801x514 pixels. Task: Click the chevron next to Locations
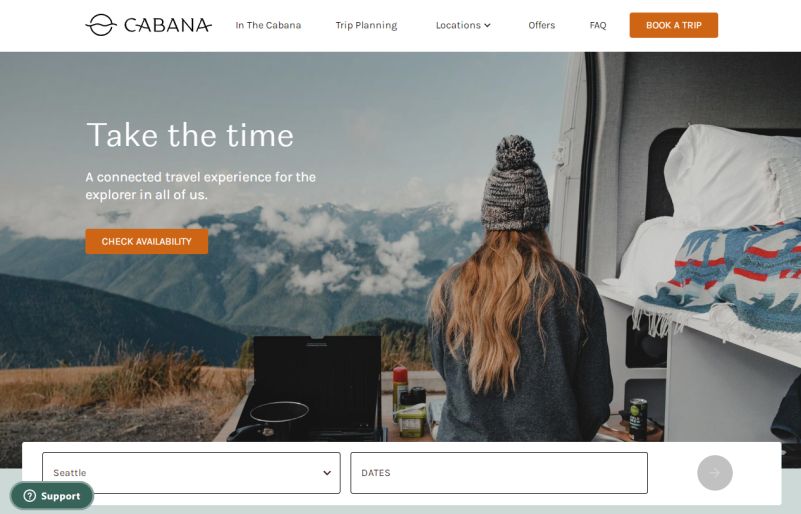pos(487,25)
